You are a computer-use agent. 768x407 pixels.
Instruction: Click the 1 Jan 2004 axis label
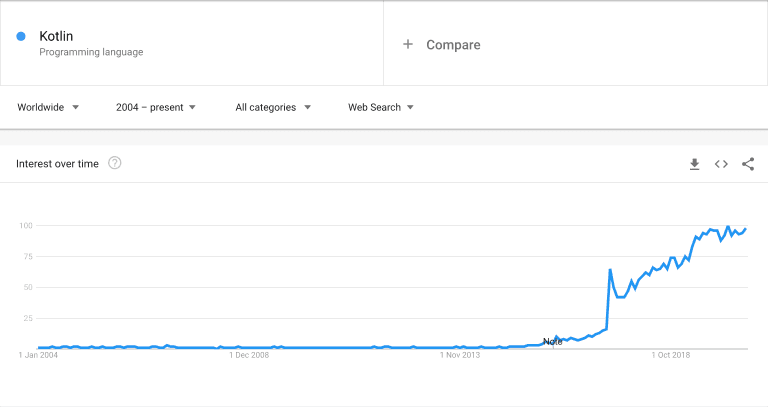tap(39, 354)
